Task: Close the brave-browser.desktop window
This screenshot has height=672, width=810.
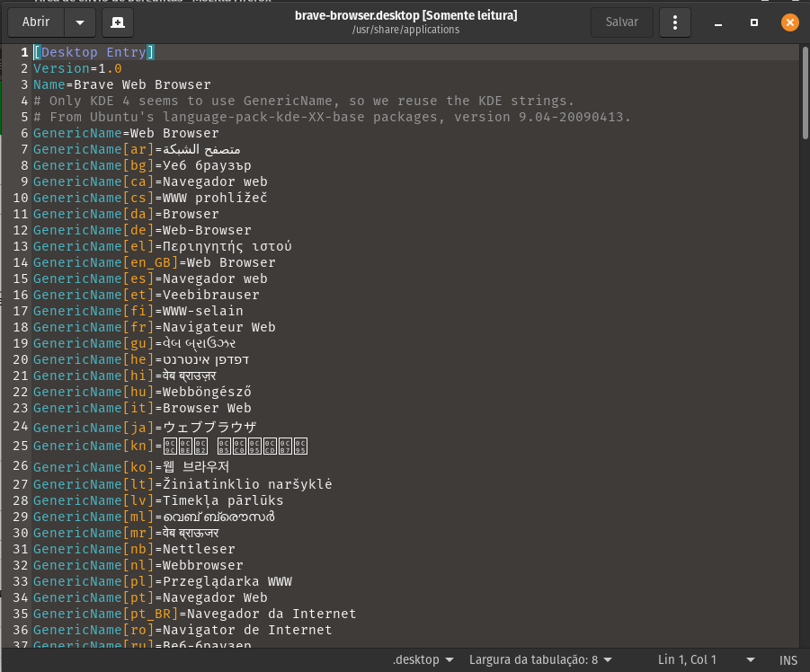Action: coord(790,22)
